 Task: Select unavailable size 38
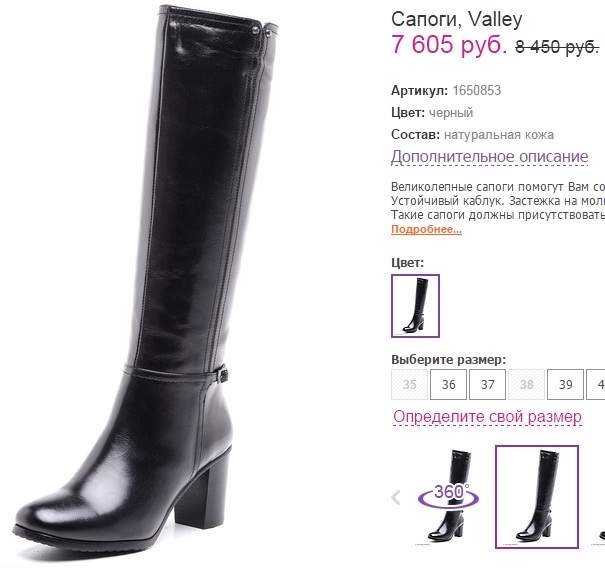526,384
